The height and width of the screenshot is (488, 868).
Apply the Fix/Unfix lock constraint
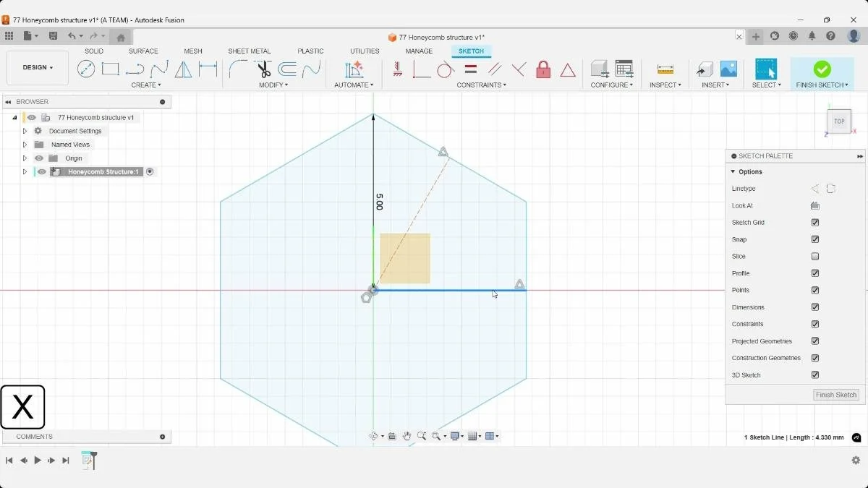pyautogui.click(x=543, y=69)
